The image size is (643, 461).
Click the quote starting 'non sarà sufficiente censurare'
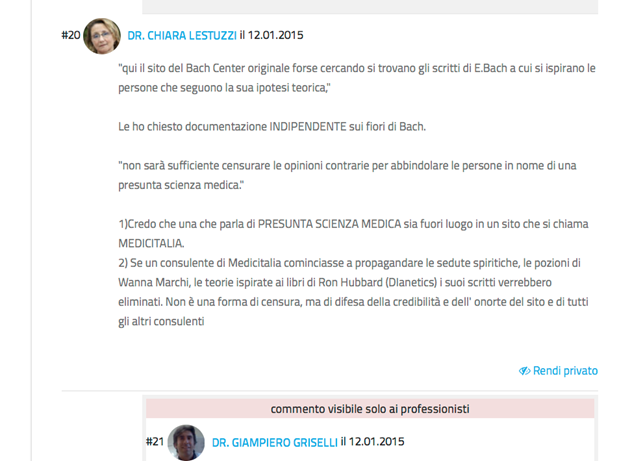click(x=347, y=176)
